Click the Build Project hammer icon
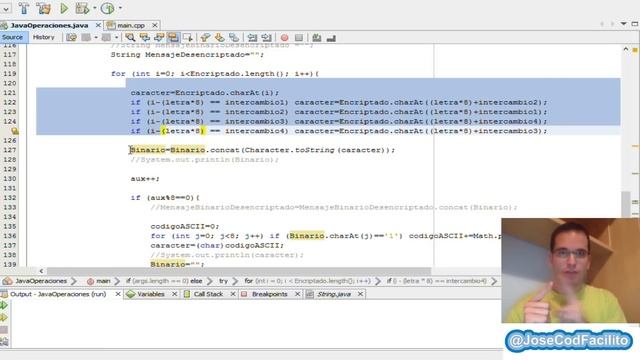 (24, 8)
